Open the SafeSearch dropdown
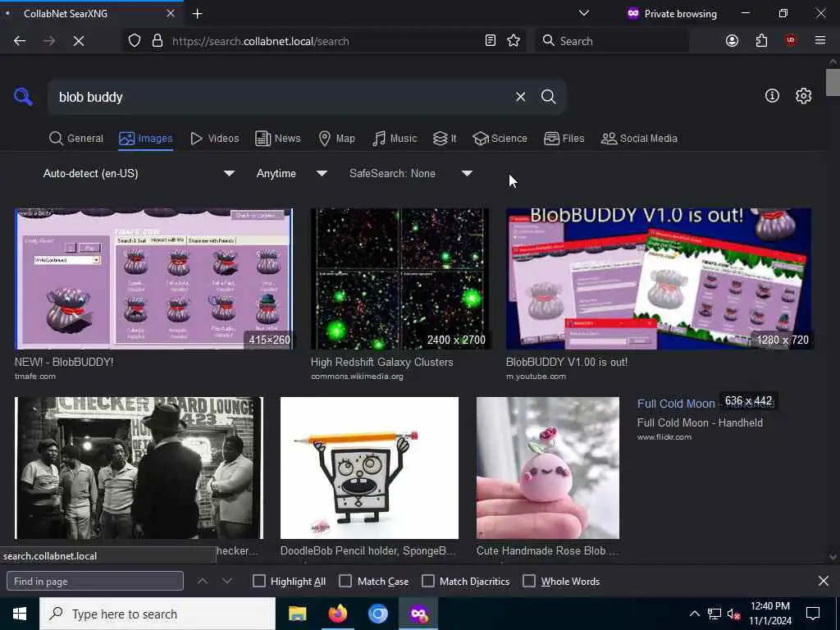 (x=411, y=174)
